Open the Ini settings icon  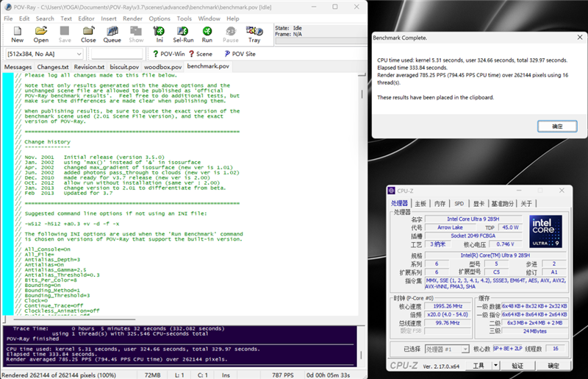pyautogui.click(x=159, y=35)
